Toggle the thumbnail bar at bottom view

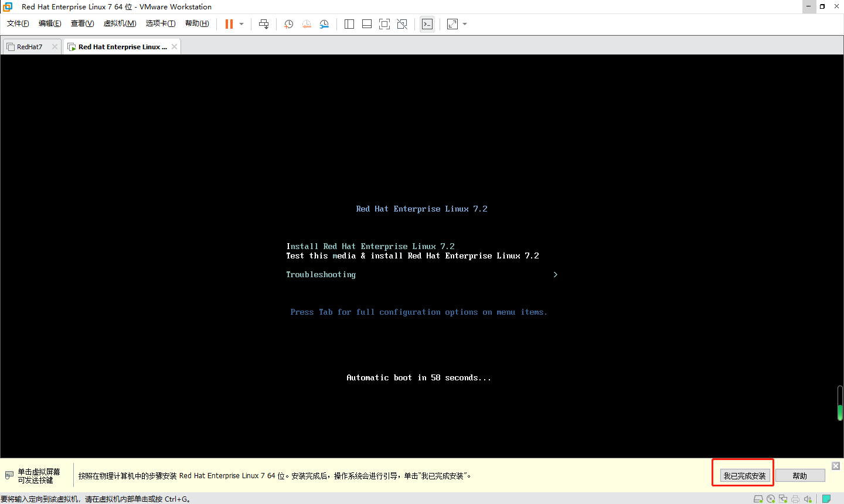coord(367,24)
